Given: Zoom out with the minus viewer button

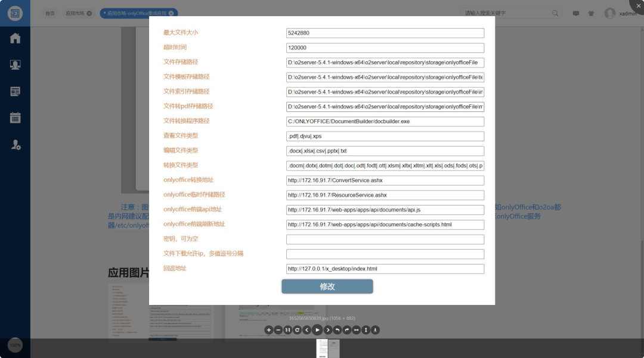Looking at the screenshot, I should click(x=278, y=329).
